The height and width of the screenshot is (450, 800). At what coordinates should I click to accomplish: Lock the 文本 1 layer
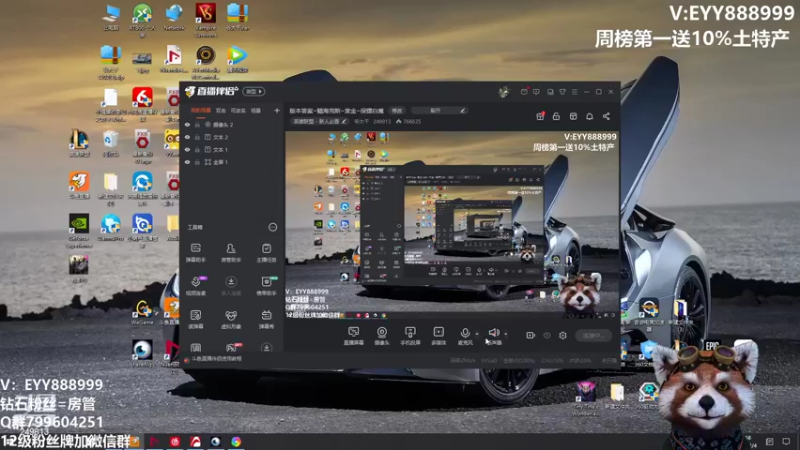[197, 149]
